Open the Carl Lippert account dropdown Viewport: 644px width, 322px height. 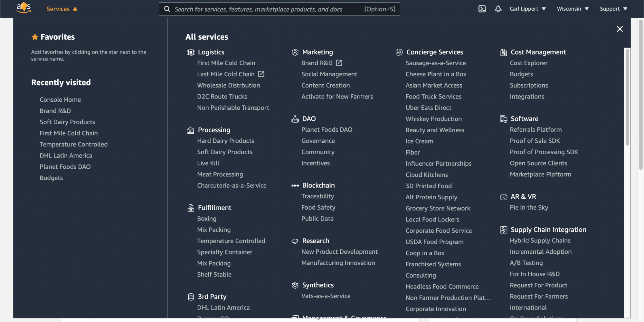[527, 9]
